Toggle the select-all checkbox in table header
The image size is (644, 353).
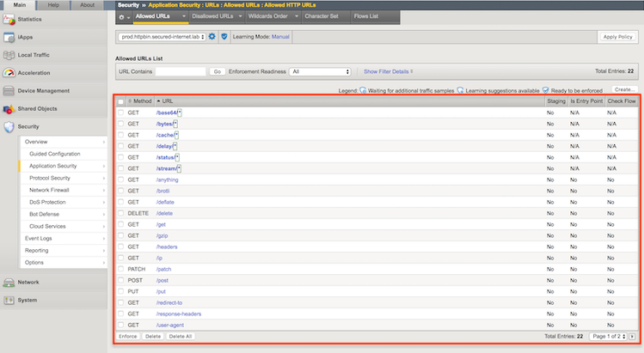point(120,101)
